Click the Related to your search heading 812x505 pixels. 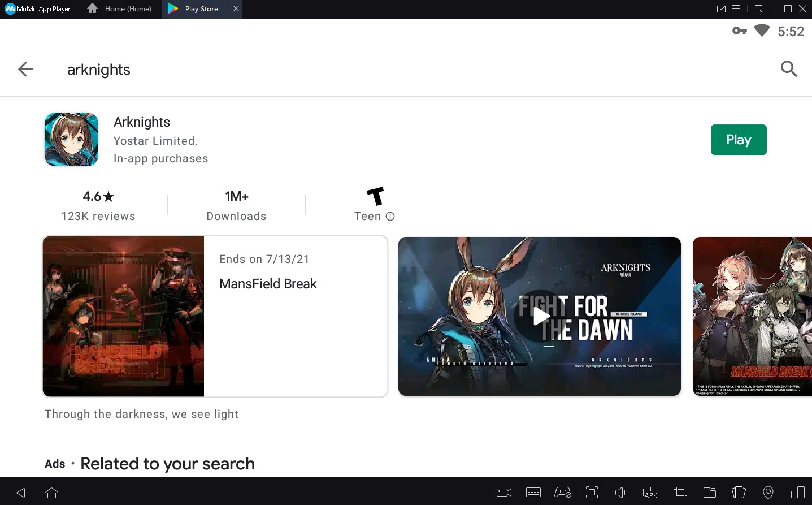pyautogui.click(x=168, y=464)
